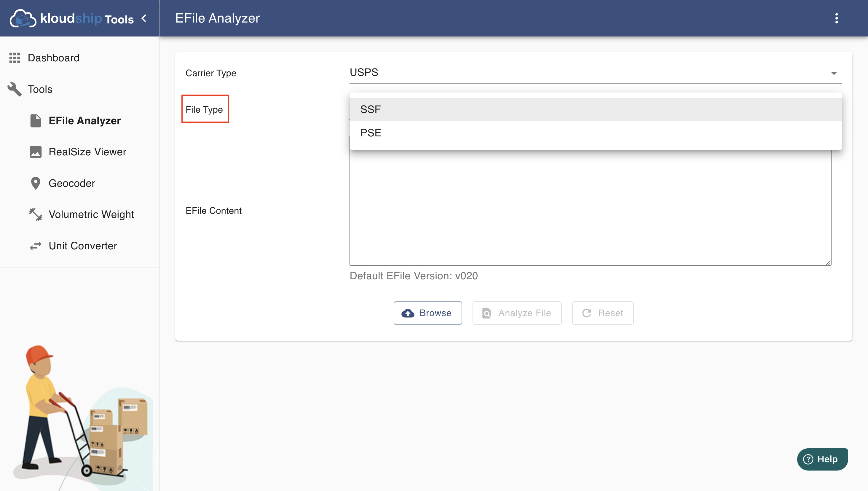Click the Geocoder map pin icon
The height and width of the screenshot is (491, 868).
click(35, 183)
